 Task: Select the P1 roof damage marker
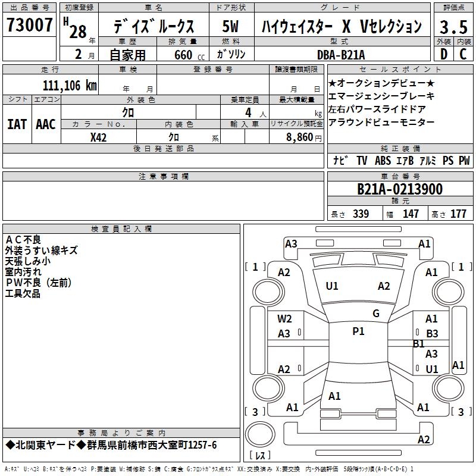pyautogui.click(x=358, y=331)
